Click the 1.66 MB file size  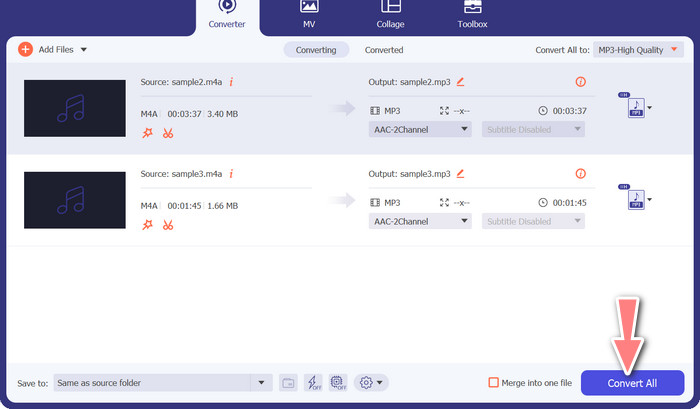click(x=222, y=206)
